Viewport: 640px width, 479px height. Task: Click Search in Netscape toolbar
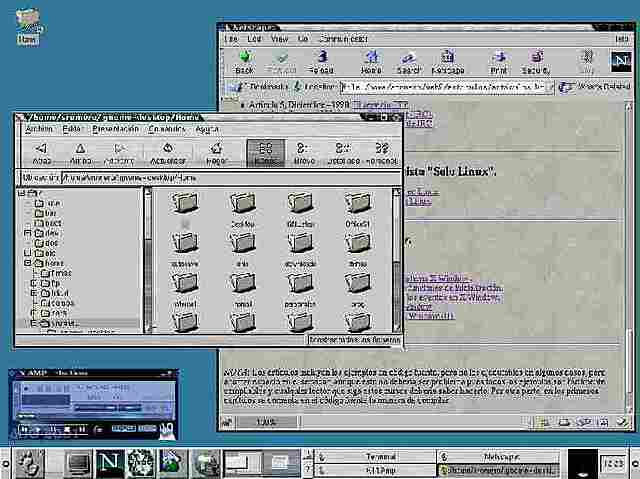click(x=409, y=62)
